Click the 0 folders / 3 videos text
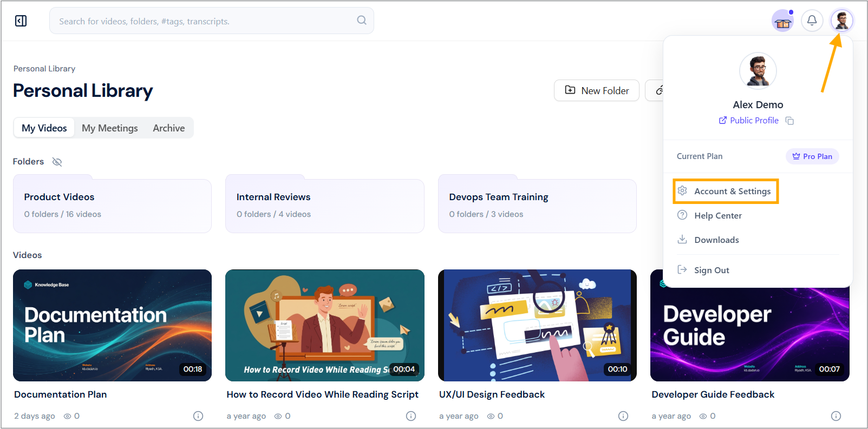This screenshot has width=868, height=429. 486,214
